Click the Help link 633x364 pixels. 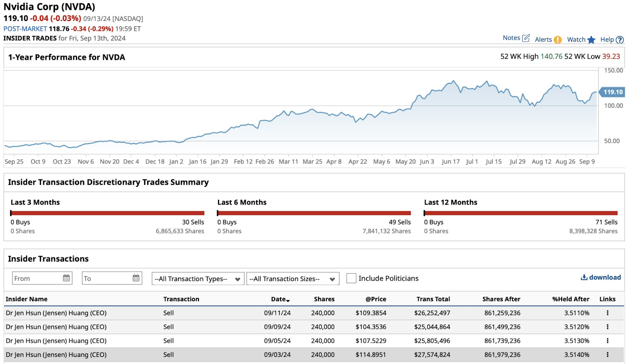607,39
